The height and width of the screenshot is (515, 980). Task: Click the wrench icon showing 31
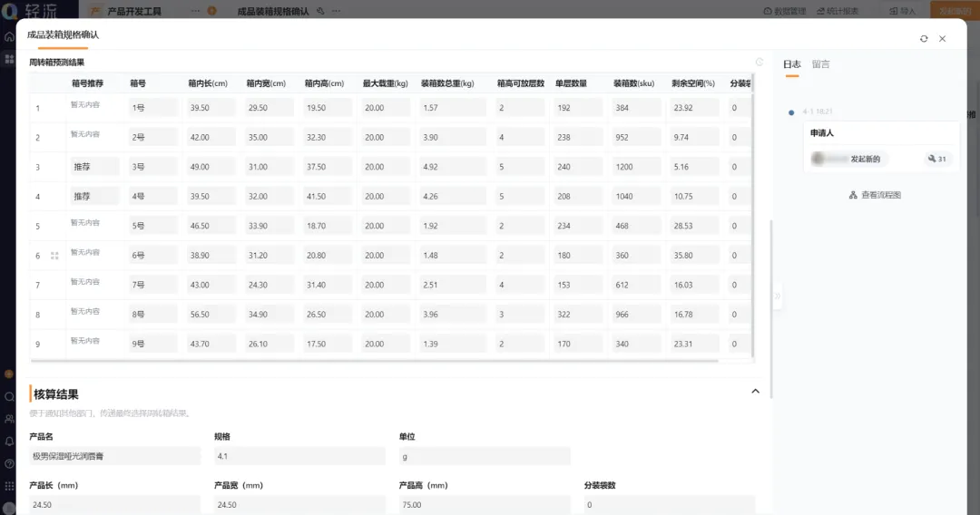point(936,159)
